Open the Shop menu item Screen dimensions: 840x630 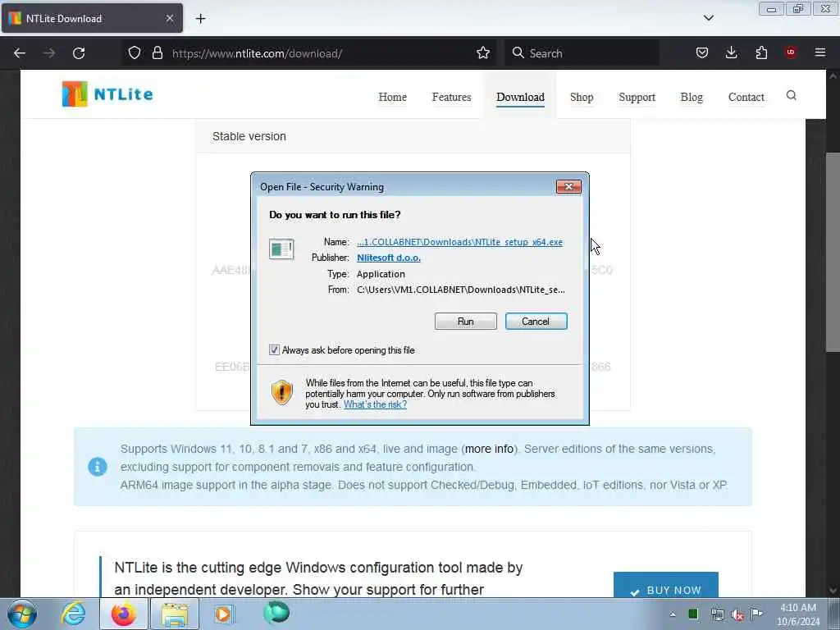(582, 97)
